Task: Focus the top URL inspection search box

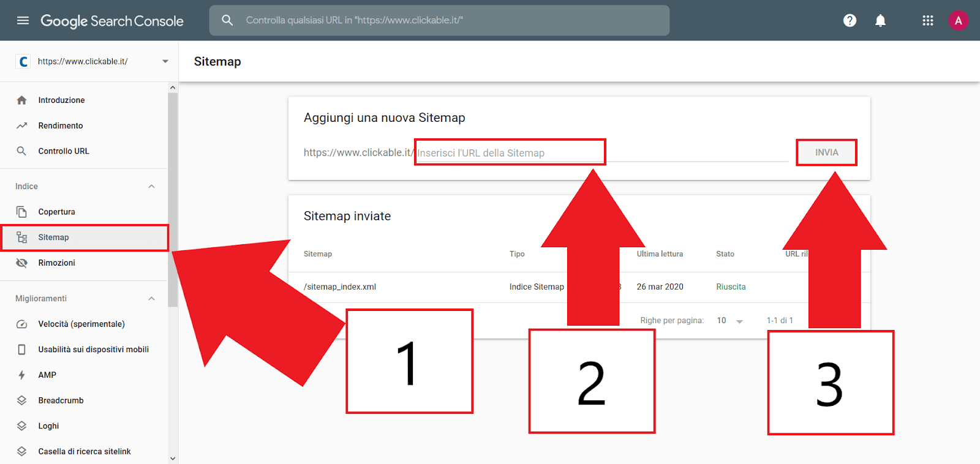Action: (439, 20)
